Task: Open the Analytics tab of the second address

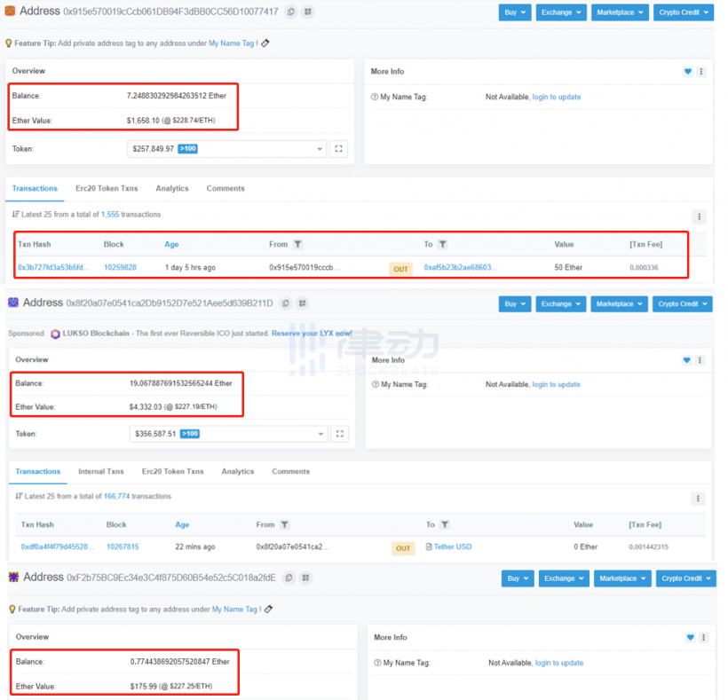Action: click(x=238, y=471)
